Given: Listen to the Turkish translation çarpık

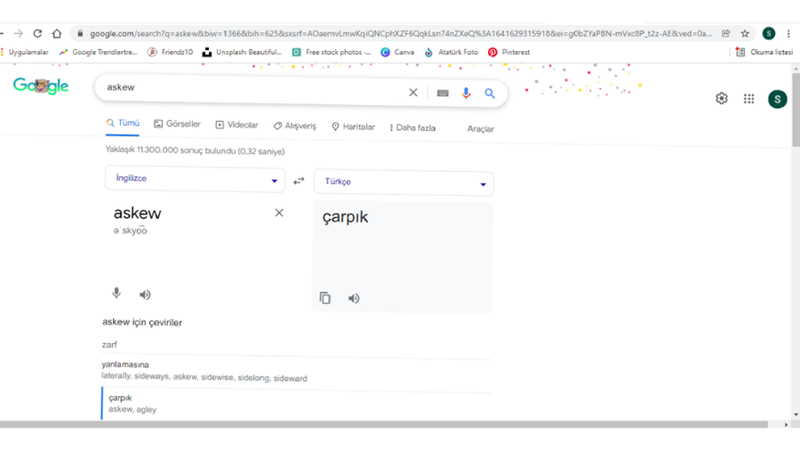Looking at the screenshot, I should pyautogui.click(x=353, y=298).
